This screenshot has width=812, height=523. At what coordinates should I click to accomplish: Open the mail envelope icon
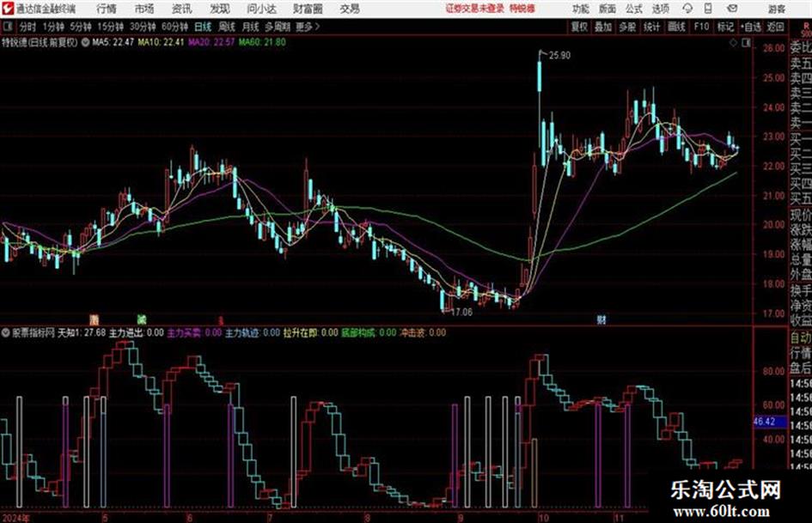tap(732, 9)
